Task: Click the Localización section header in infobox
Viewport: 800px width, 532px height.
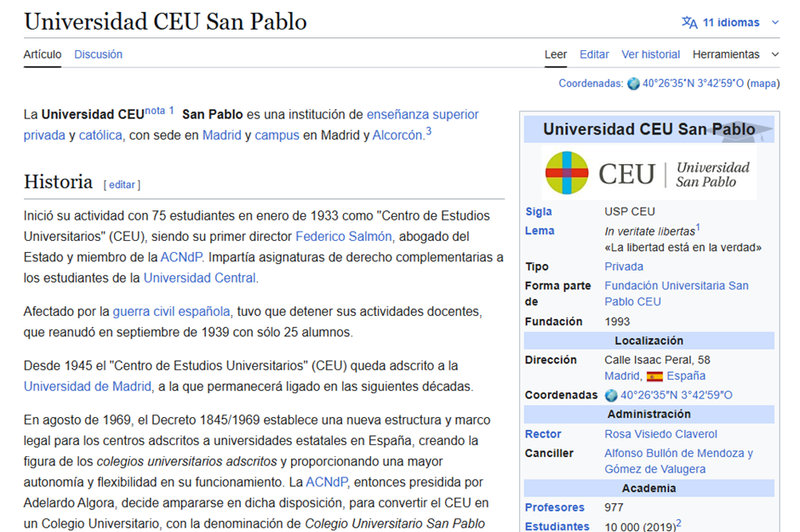Action: pos(649,340)
